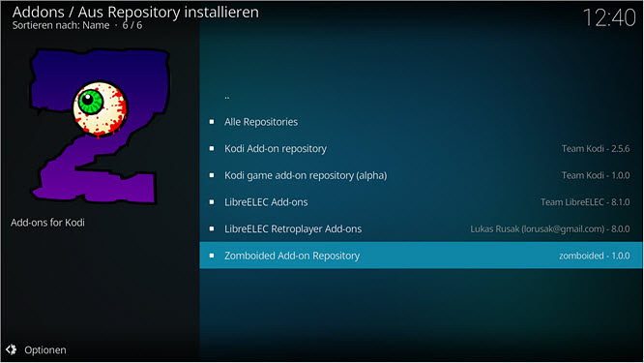The height and width of the screenshot is (363, 644).
Task: Open Zomboided Add-on Repository
Action: tap(422, 256)
